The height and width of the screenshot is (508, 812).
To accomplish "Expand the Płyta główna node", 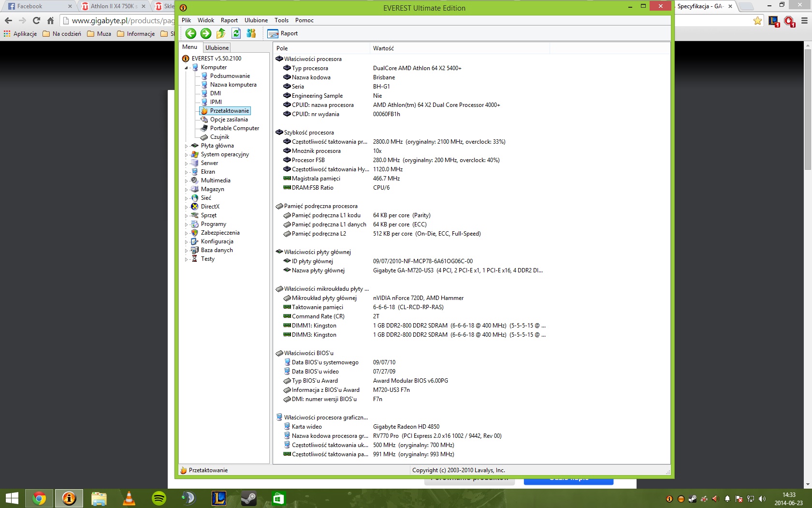I will [x=186, y=146].
